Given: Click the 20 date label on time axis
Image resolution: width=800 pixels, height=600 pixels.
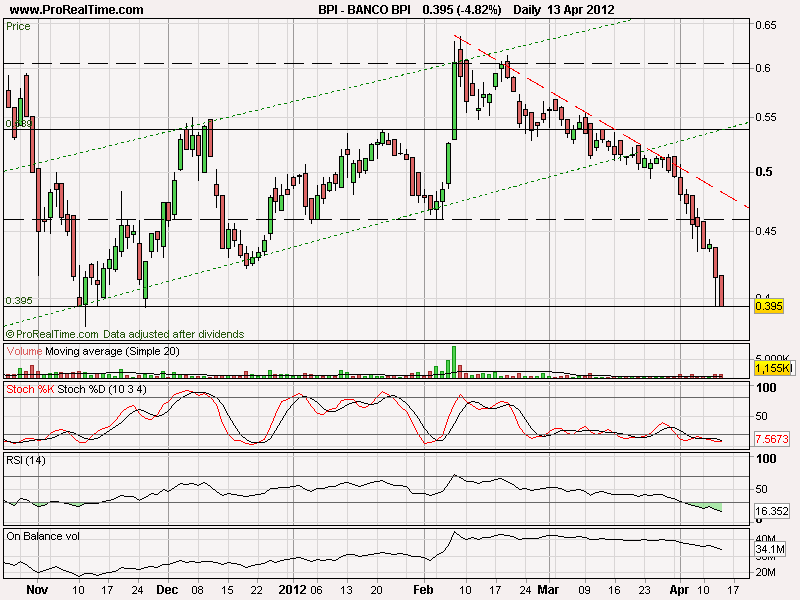Looking at the screenshot, I should (x=376, y=590).
